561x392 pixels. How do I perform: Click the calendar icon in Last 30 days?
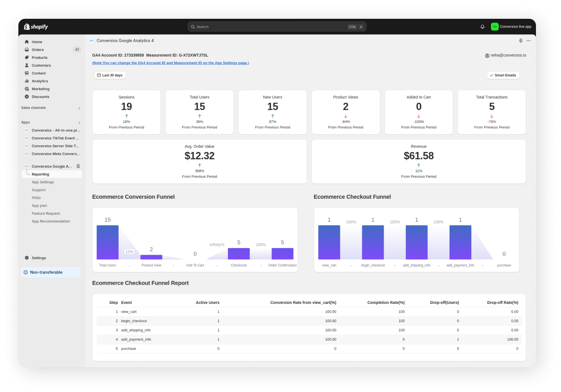click(99, 76)
